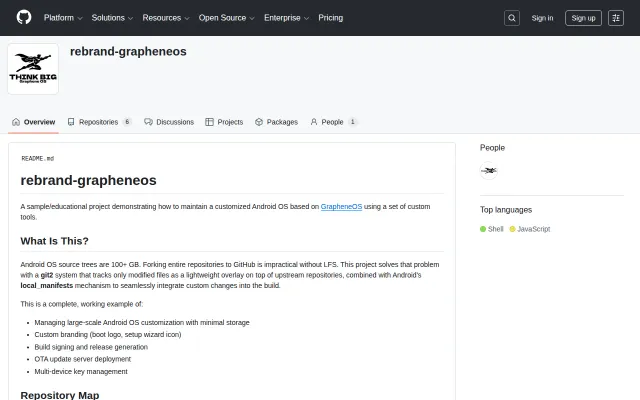Expand the Platform menu
The height and width of the screenshot is (400, 640).
63,18
